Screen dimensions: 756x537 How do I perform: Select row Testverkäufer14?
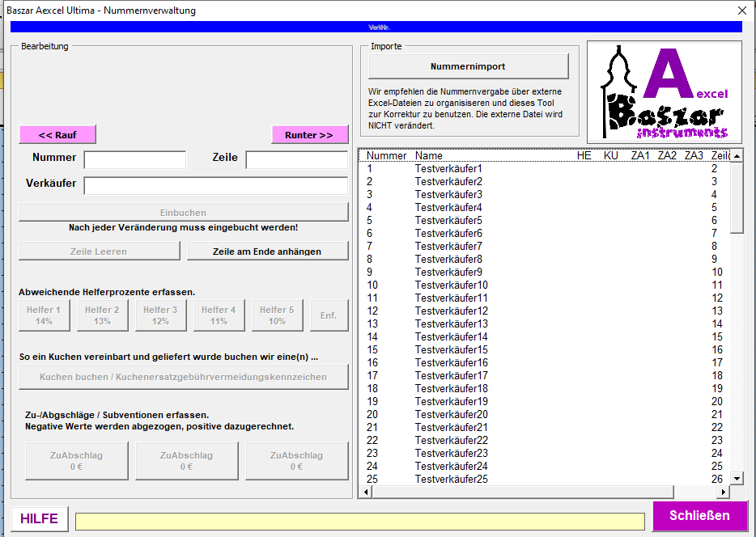coord(545,336)
